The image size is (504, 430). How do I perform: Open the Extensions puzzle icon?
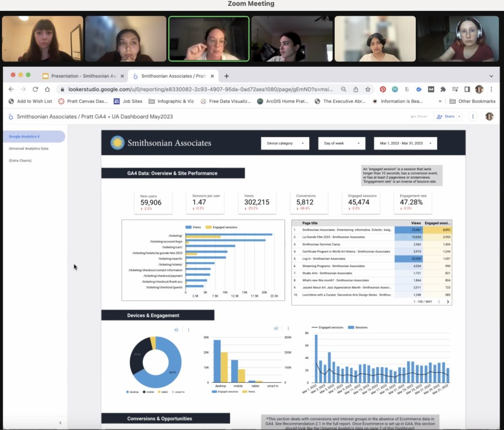443,90
